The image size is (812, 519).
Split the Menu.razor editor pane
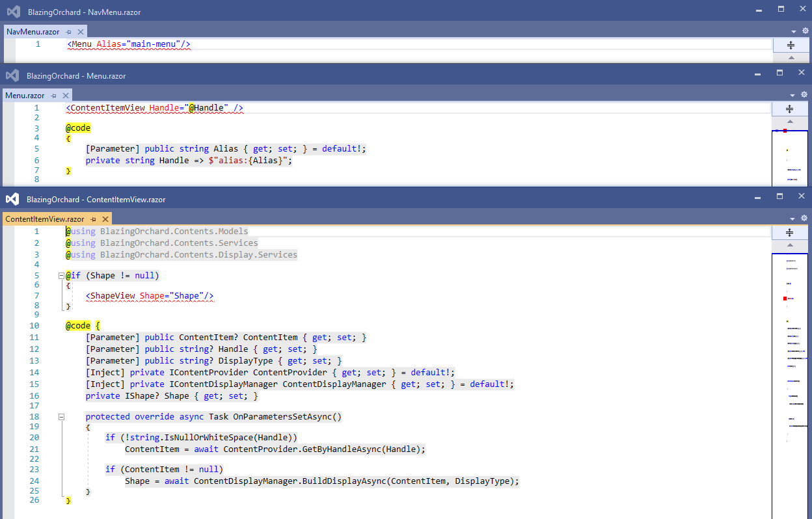791,109
